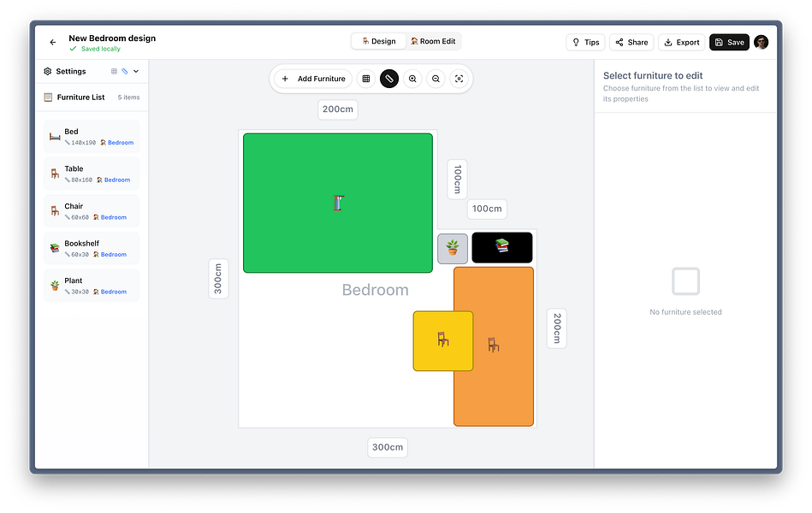The image size is (812, 513).
Task: Toggle small ruler icon in Settings row
Action: [x=125, y=72]
